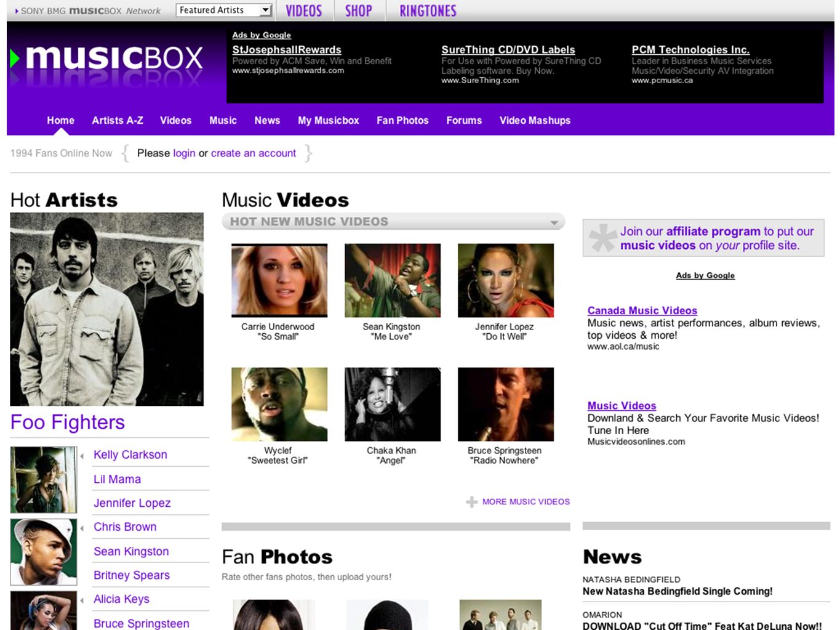
Task: Open the Featured Artists dropdown
Action: point(224,10)
